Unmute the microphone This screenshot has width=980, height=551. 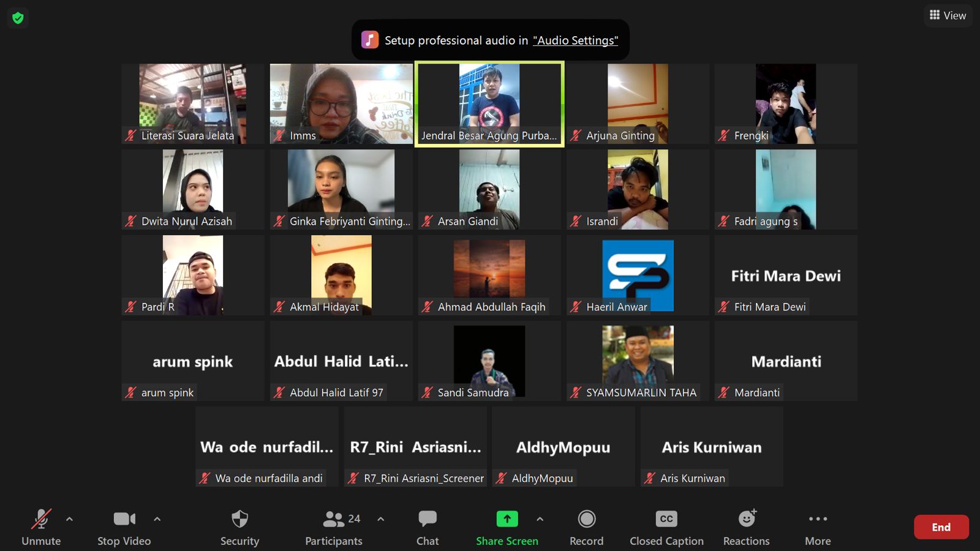[x=41, y=527]
